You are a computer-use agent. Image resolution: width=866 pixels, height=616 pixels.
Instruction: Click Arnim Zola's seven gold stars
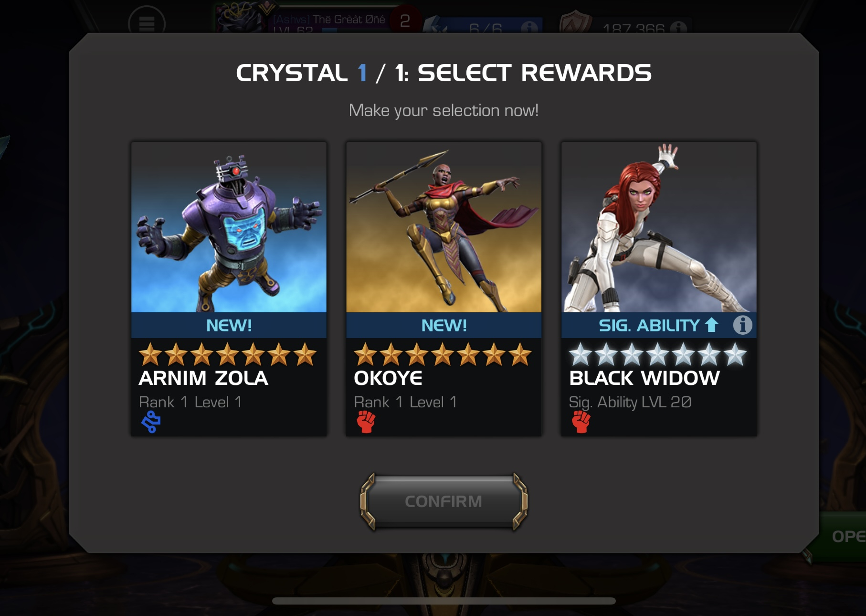pyautogui.click(x=228, y=354)
